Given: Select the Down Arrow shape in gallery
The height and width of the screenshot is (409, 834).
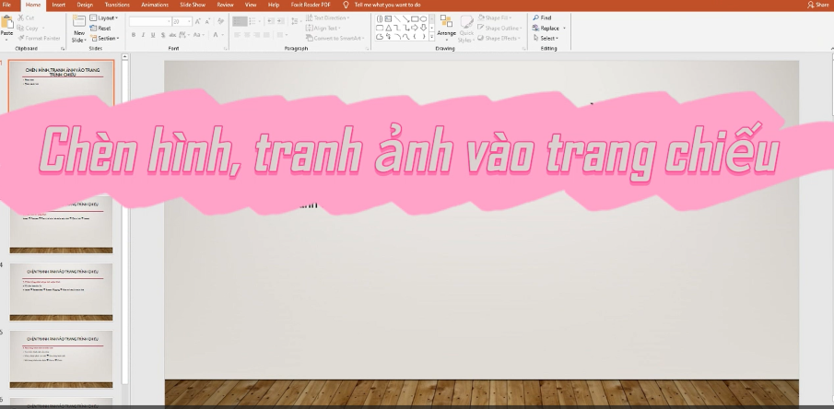Looking at the screenshot, I should click(423, 28).
